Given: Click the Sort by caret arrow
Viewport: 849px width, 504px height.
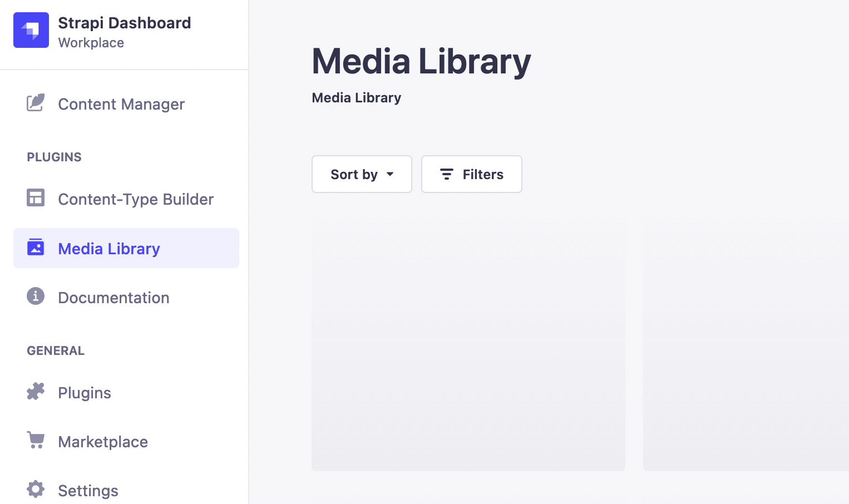Looking at the screenshot, I should tap(390, 174).
